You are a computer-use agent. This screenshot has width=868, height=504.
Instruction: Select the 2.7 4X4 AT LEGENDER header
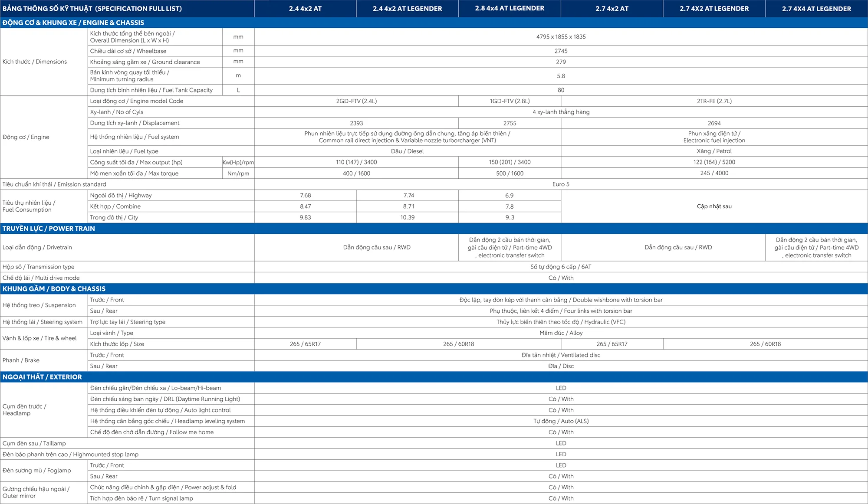coord(816,9)
